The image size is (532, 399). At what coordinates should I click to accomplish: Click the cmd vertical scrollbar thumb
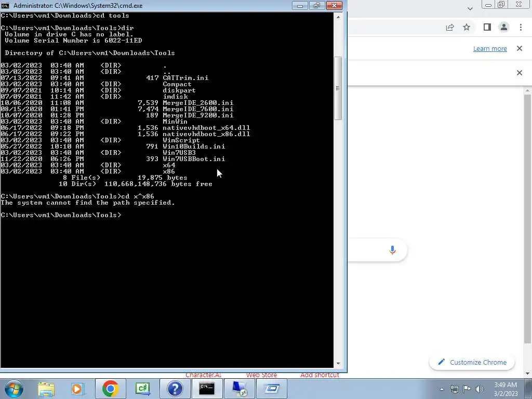[338, 88]
